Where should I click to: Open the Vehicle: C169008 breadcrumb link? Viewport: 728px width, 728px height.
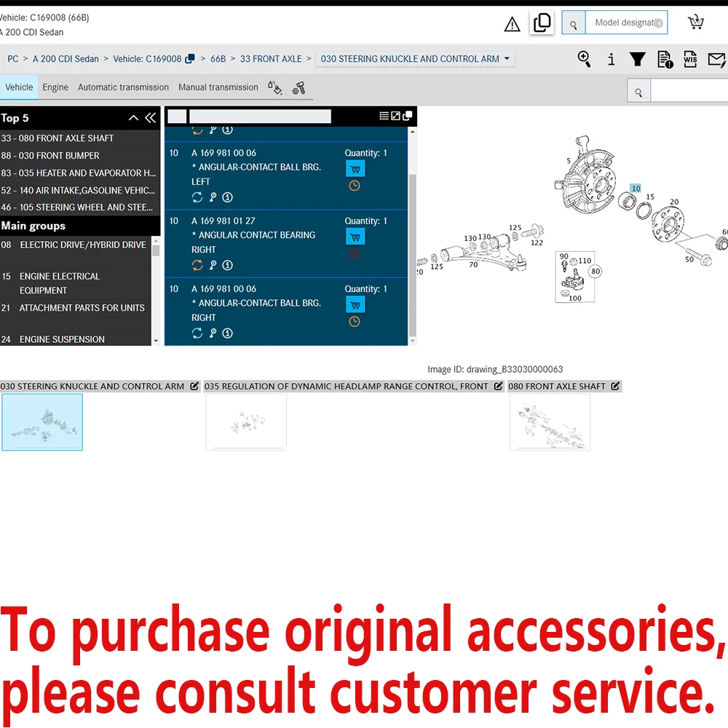coord(147,59)
